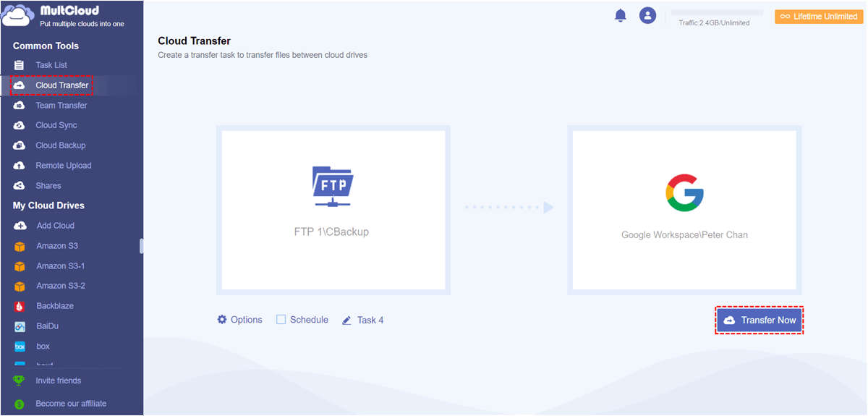
Task: Click the Amazon S3-2 box icon
Action: pyautogui.click(x=20, y=286)
